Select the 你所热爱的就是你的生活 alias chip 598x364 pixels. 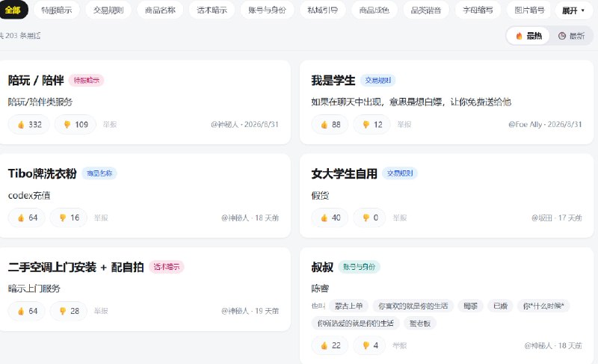tap(356, 323)
